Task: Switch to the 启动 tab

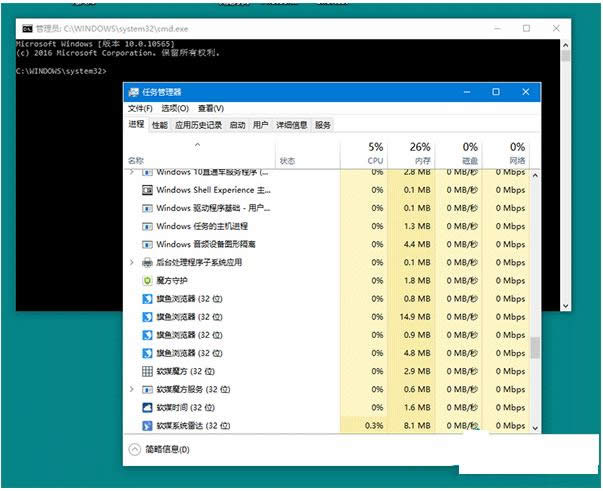Action: tap(237, 125)
